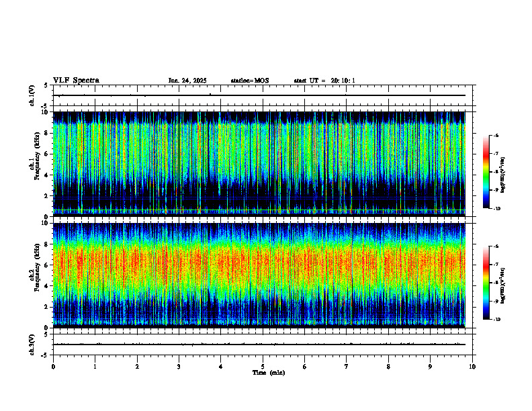Screen dimensions: 532x411
Task: Click the ch.1 frequency tick label "10"
Action: point(45,112)
